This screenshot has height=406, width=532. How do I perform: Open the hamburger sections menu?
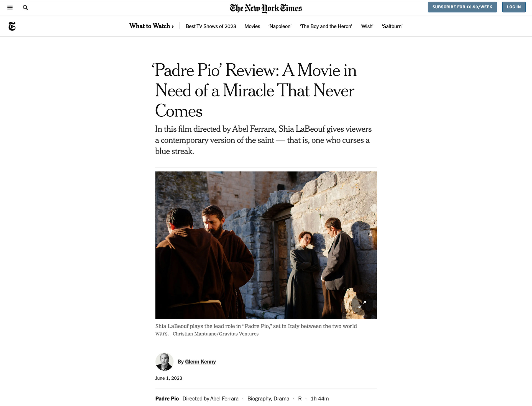(x=10, y=7)
